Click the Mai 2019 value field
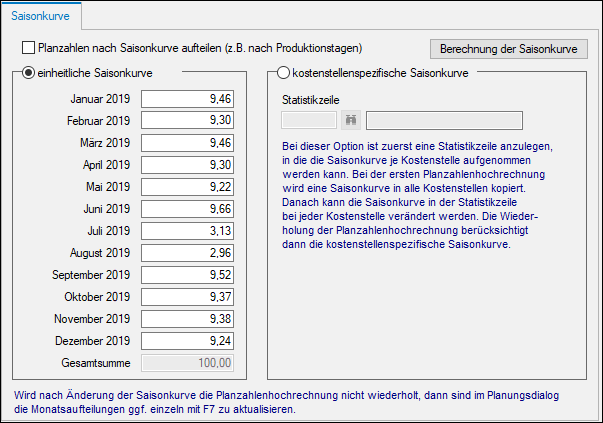Screen dimensions: 603x423 point(187,187)
